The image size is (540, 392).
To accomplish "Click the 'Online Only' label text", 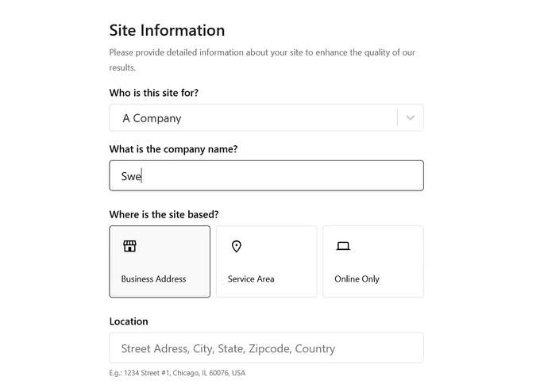I will (357, 279).
